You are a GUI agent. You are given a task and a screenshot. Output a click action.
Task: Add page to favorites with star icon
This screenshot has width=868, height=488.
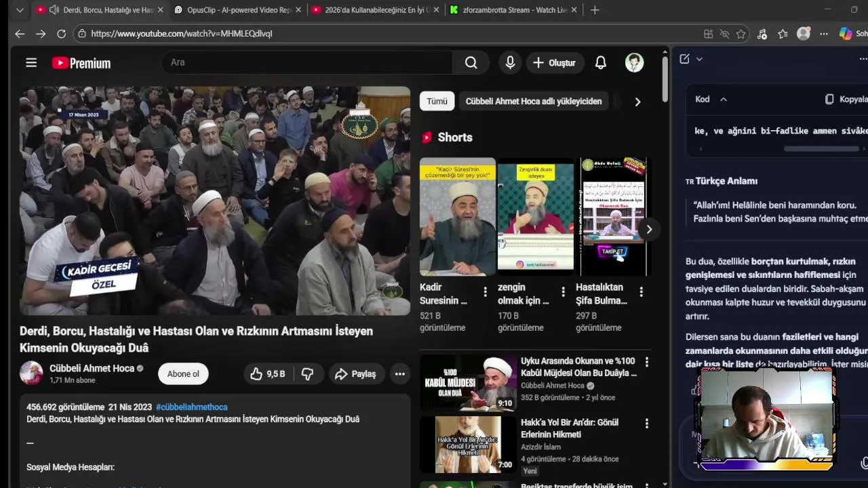pos(741,34)
